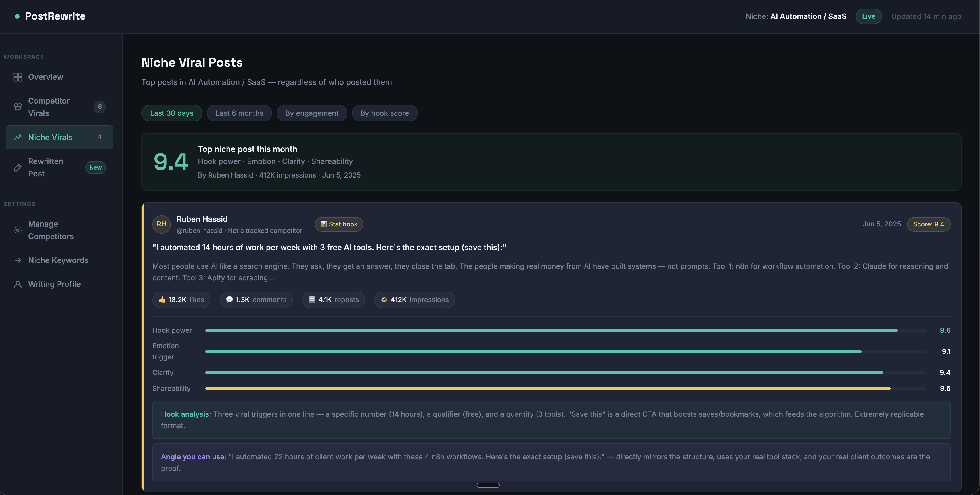This screenshot has height=495, width=980.
Task: Click the AI Automation / SaaS niche label
Action: coord(808,16)
